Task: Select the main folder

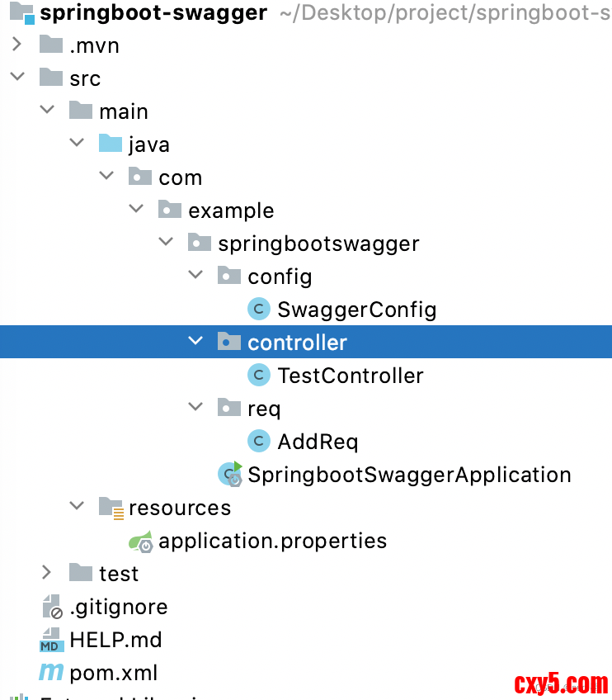Action: click(124, 111)
